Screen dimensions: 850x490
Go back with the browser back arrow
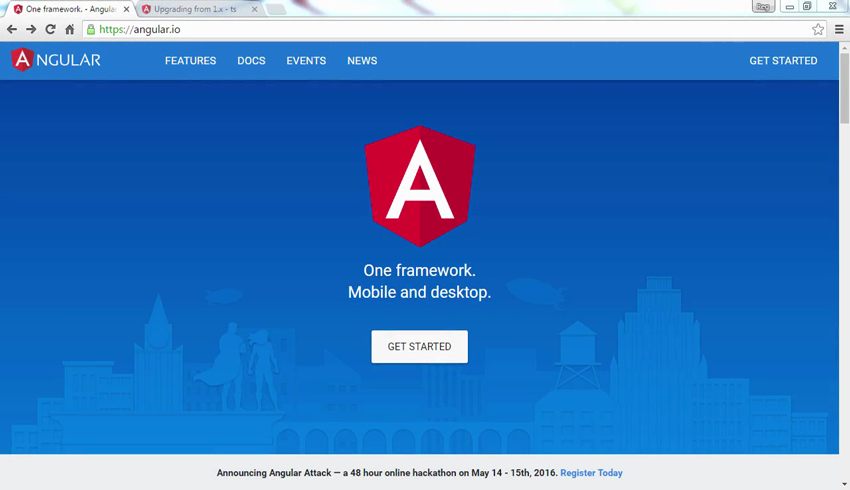(x=12, y=29)
